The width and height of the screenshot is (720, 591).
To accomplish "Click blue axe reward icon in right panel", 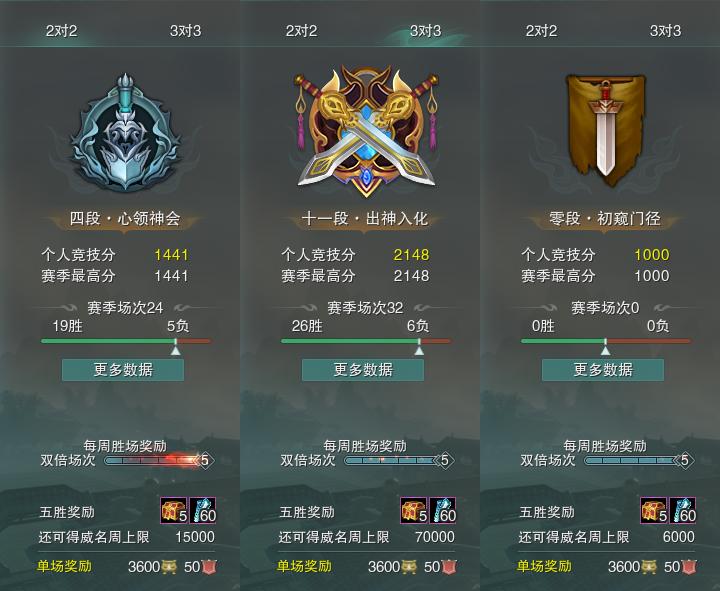I will click(683, 510).
